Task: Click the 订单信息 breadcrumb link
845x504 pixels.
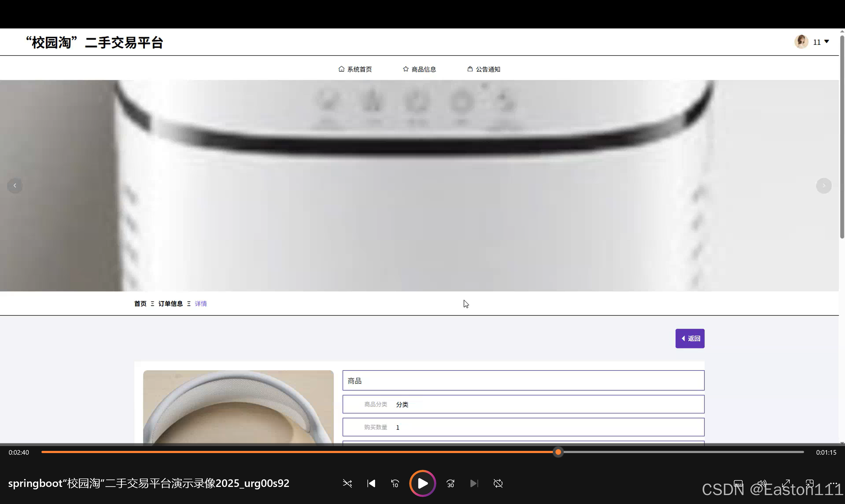Action: (x=170, y=304)
